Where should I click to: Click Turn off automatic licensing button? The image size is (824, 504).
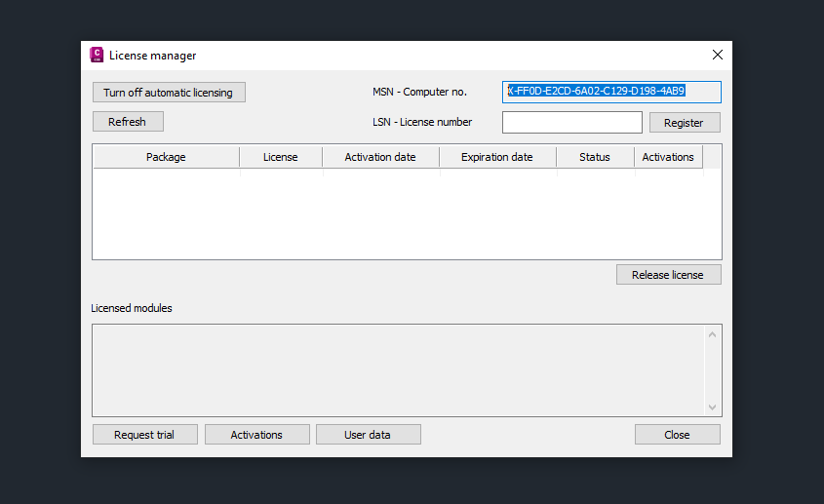coord(169,93)
